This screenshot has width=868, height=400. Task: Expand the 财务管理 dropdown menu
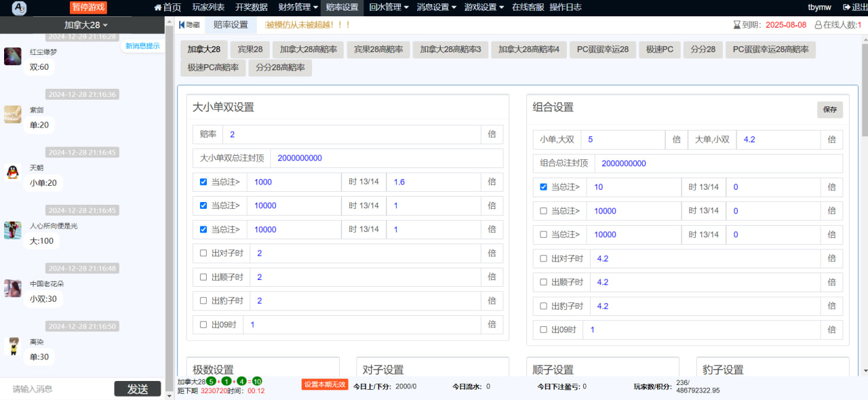point(298,7)
